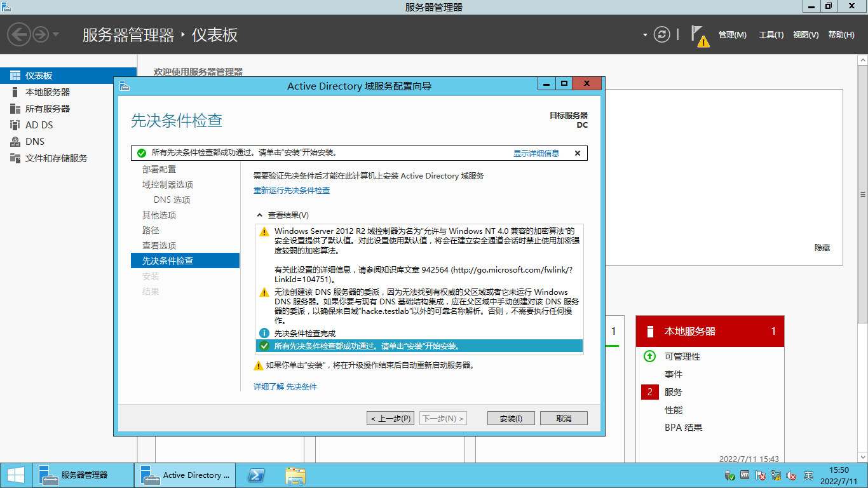Click the red 服务 alert counter
The width and height of the screenshot is (868, 488).
coord(649,392)
